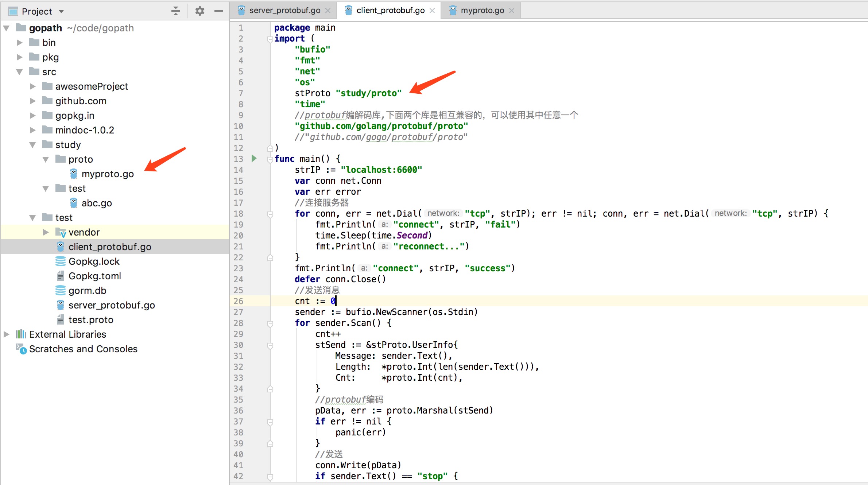
Task: Click proto.Marshal call on line 36
Action: [x=439, y=411]
